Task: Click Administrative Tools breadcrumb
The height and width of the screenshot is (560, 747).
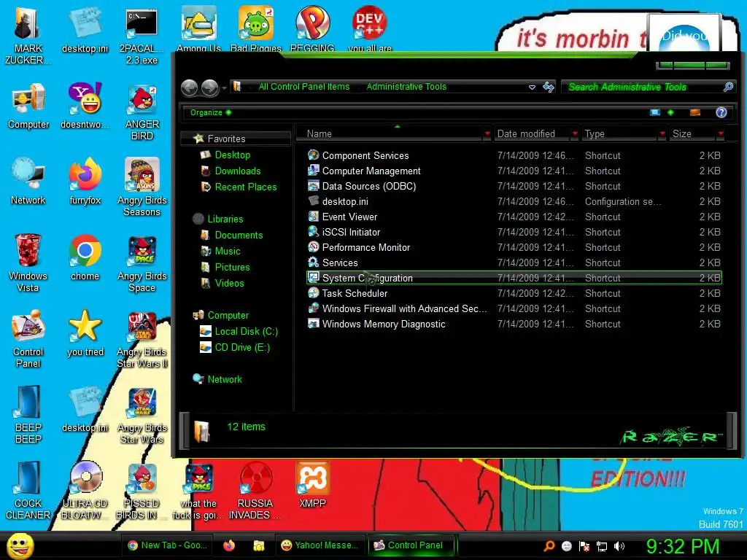Action: click(406, 87)
